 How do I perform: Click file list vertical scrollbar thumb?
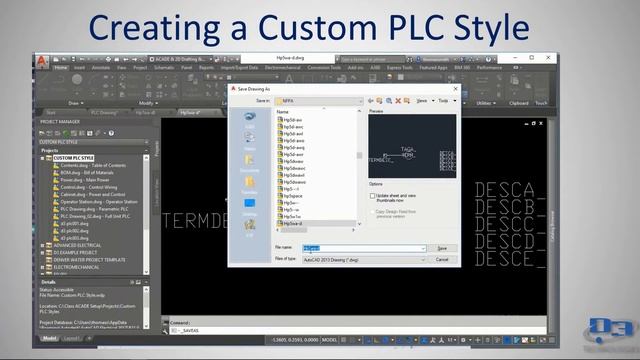359,156
